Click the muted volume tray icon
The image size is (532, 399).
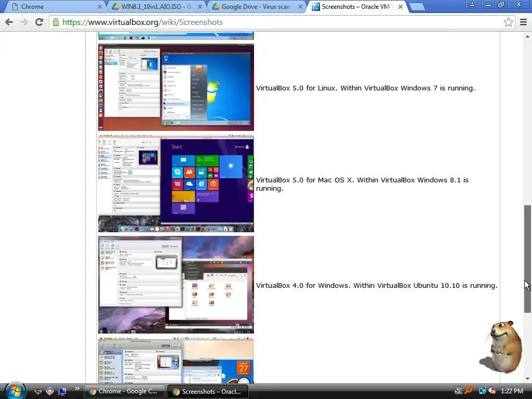tap(492, 391)
